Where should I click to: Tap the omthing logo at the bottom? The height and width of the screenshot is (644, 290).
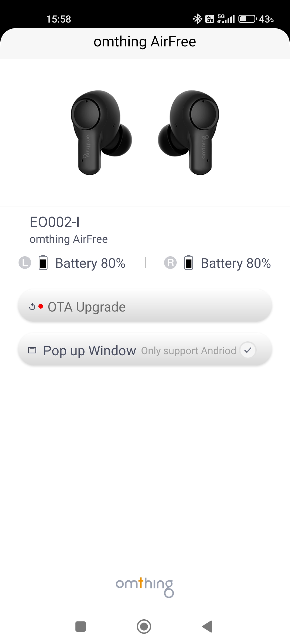tap(145, 587)
